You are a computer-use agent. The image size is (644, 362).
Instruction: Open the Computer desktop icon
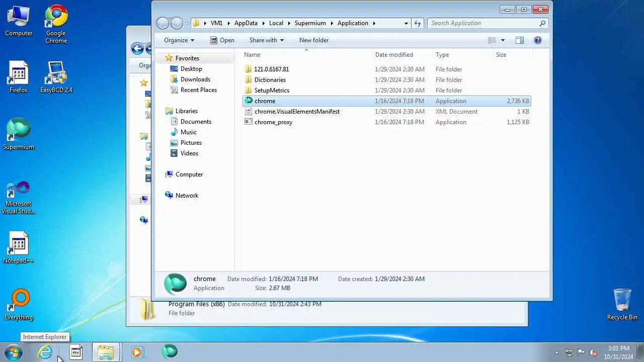[x=19, y=21]
